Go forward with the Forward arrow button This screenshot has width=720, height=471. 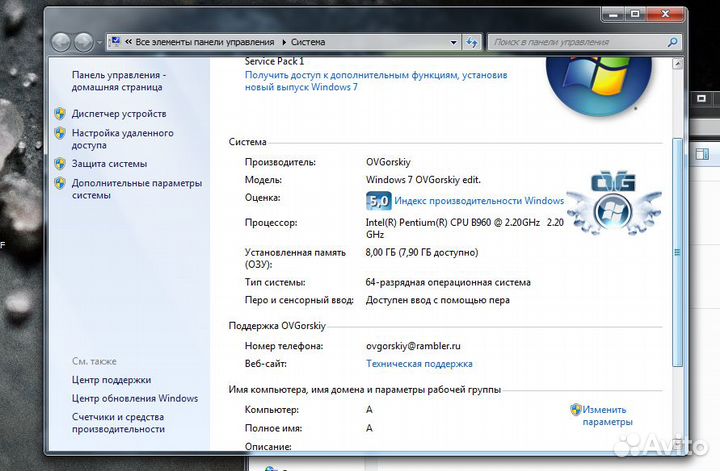tap(83, 42)
